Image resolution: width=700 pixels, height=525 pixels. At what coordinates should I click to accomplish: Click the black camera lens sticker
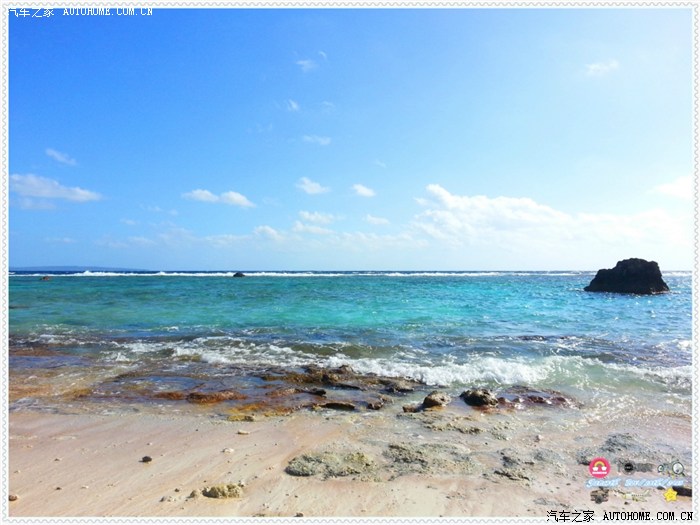629,467
